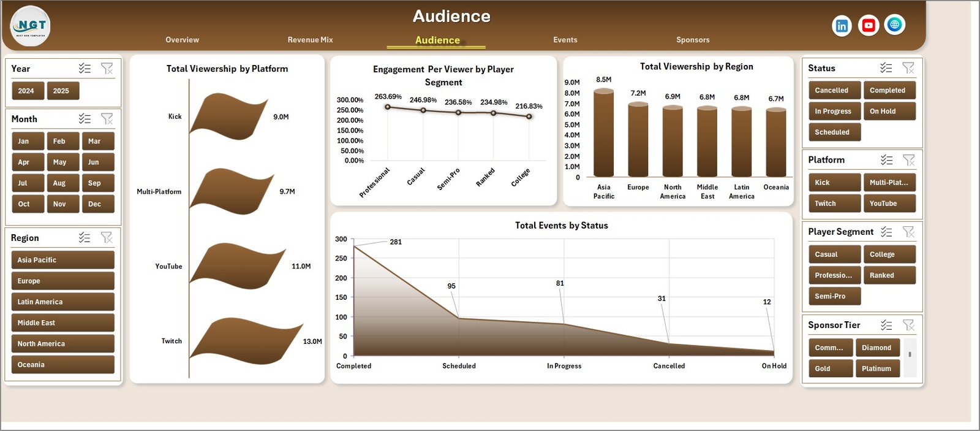
Task: Filter region by North America
Action: pyautogui.click(x=62, y=343)
